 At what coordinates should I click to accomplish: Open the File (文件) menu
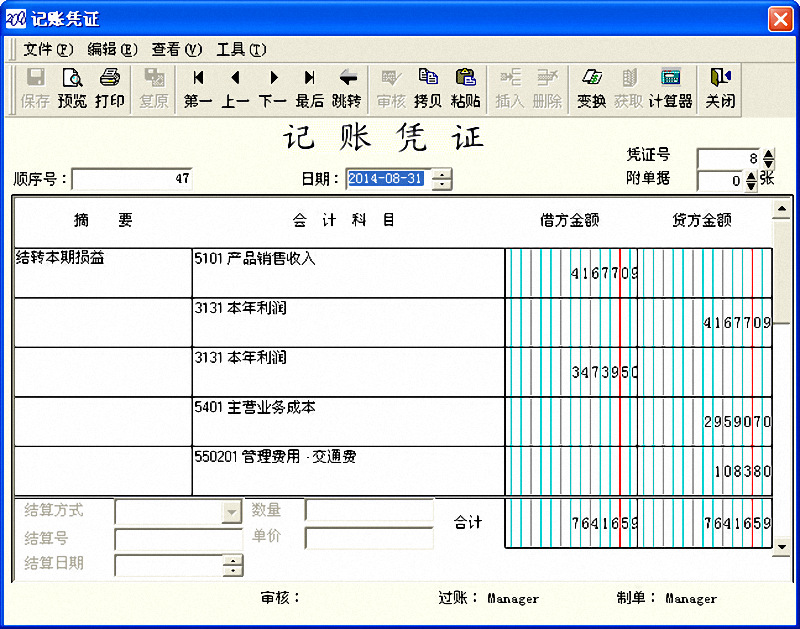coord(48,49)
